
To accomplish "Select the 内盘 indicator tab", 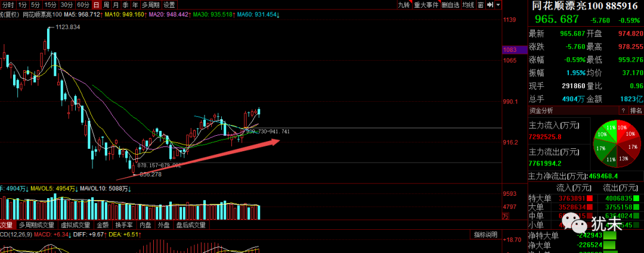I will point(145,225).
